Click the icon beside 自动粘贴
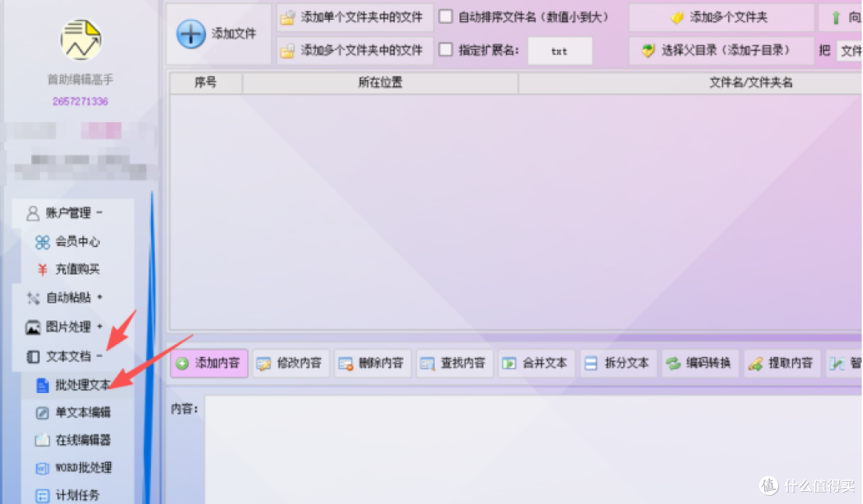863x504 pixels. click(x=33, y=298)
